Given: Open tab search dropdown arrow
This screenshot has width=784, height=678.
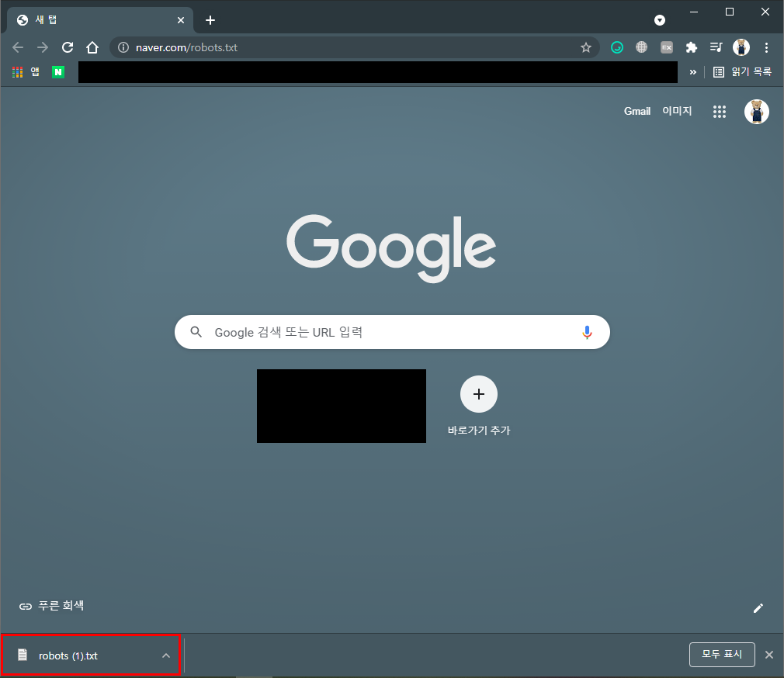Looking at the screenshot, I should pyautogui.click(x=660, y=20).
